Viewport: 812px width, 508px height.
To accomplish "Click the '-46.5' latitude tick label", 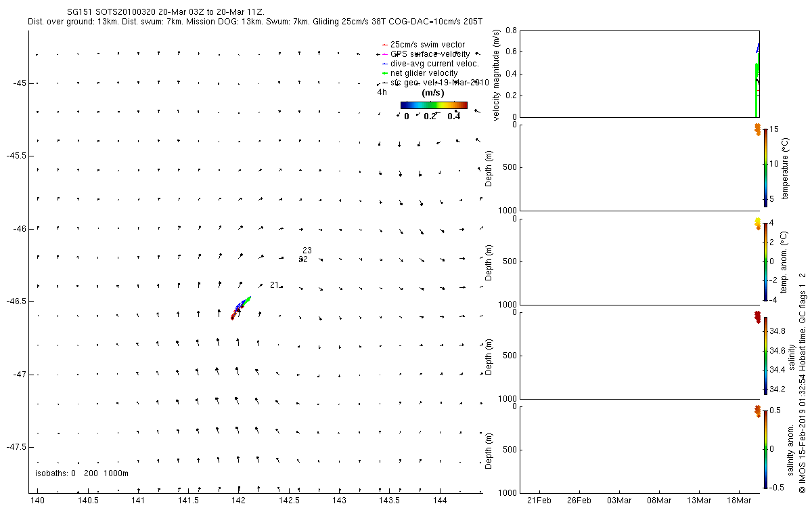I will (16, 301).
